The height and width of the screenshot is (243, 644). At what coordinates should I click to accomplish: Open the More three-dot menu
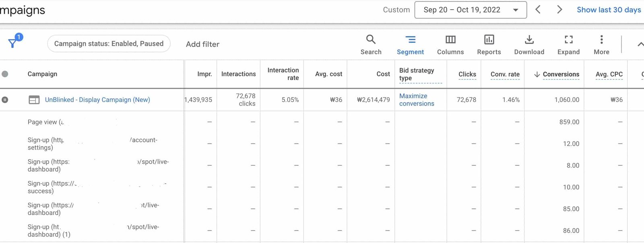(x=601, y=39)
